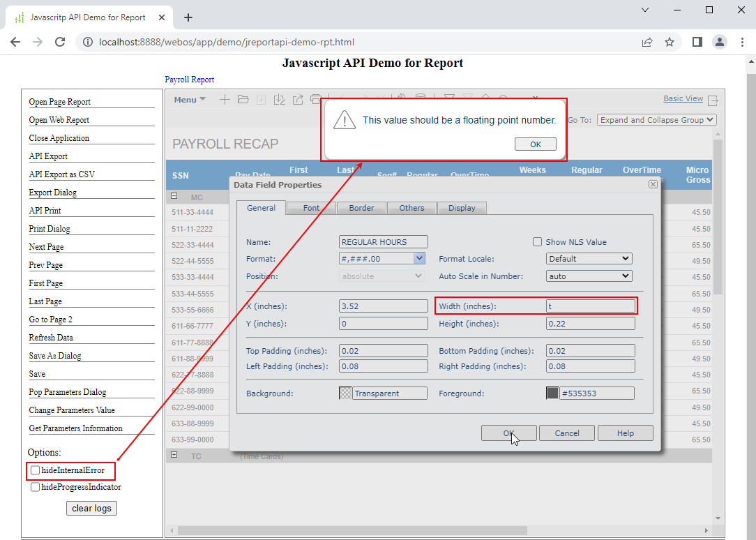
Task: Switch to the Font tab
Action: click(311, 208)
